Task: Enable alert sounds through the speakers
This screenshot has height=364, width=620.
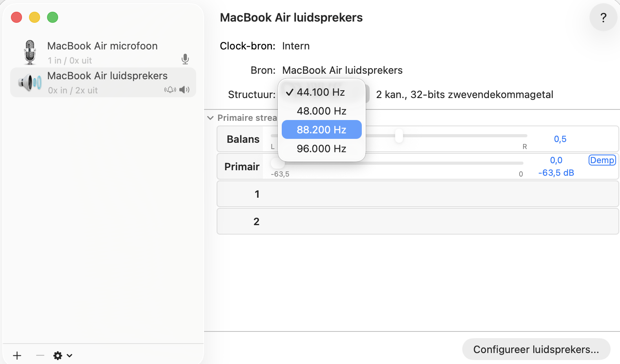Action: point(170,90)
